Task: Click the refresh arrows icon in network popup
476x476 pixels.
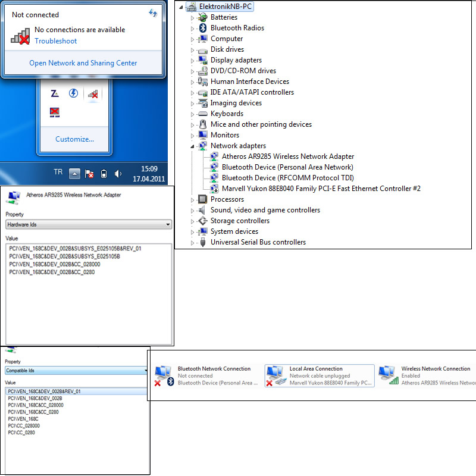Action: 153,13
